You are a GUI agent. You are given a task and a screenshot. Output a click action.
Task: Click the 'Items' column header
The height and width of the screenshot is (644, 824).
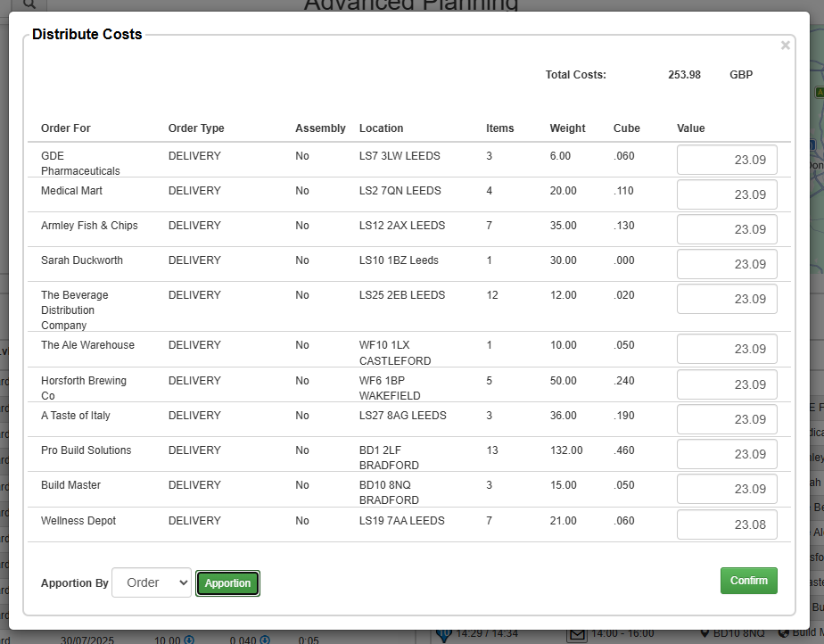(x=499, y=128)
